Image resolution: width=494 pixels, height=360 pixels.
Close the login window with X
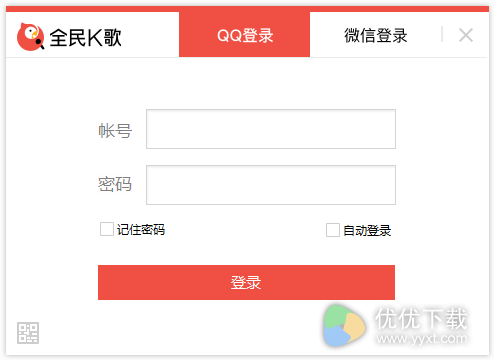point(466,35)
